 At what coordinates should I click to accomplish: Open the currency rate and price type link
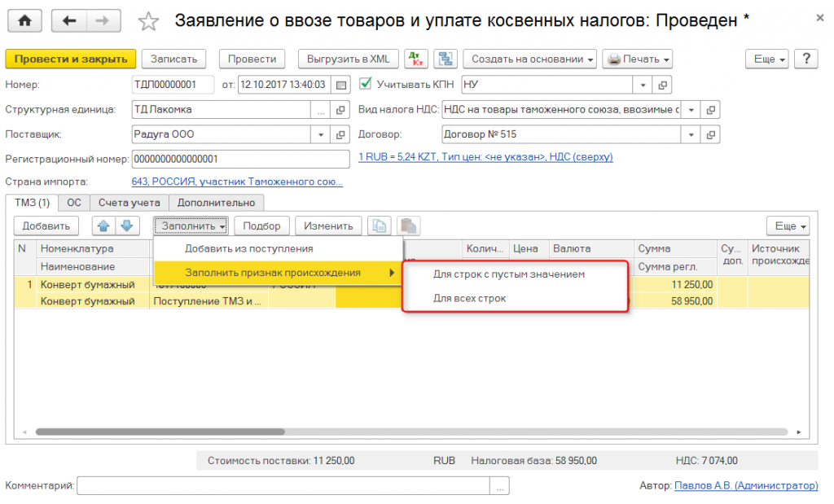click(x=485, y=156)
